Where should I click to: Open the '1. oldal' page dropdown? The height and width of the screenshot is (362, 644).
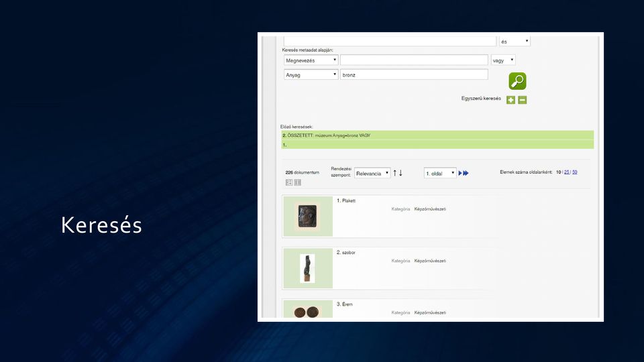pyautogui.click(x=440, y=173)
